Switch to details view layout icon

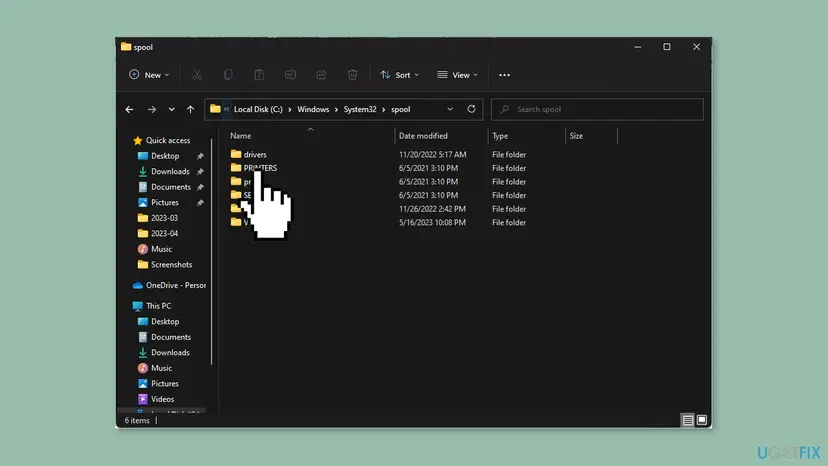pyautogui.click(x=688, y=421)
